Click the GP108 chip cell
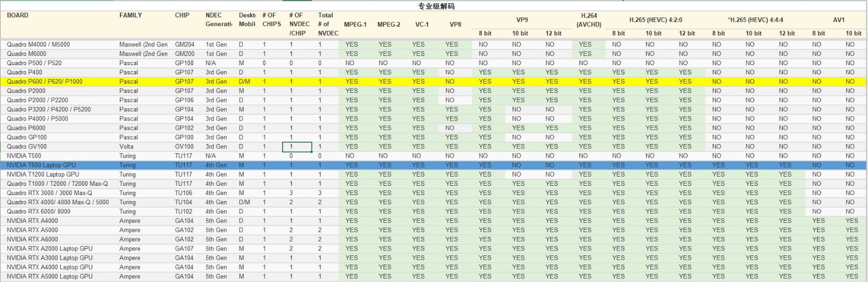Image resolution: width=868 pixels, height=282 pixels. pyautogui.click(x=184, y=63)
